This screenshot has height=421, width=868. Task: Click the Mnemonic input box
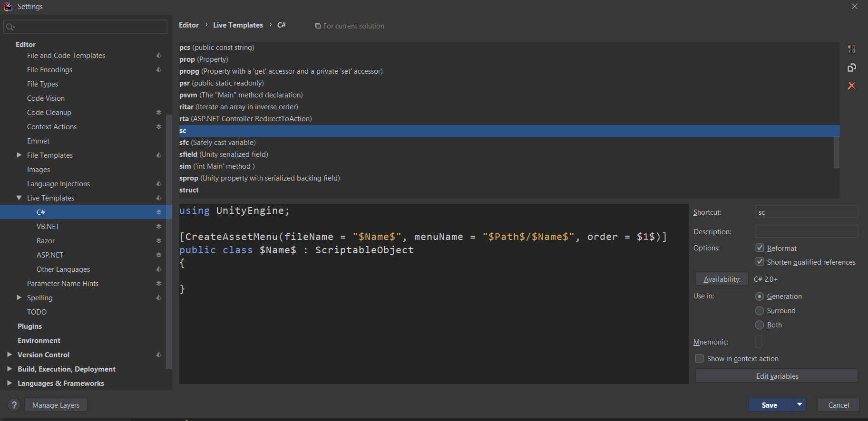pos(759,342)
